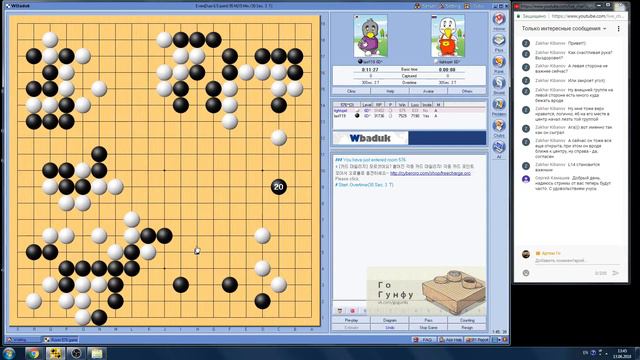Screen dimensions: 640x360
Task: Click the emoticon icon in chat toolbar
Action: (340, 311)
